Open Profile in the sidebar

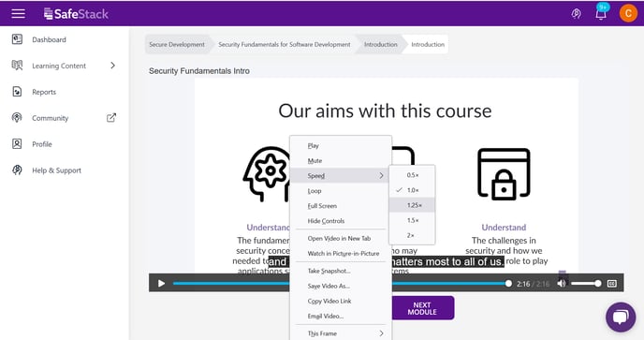click(x=42, y=144)
